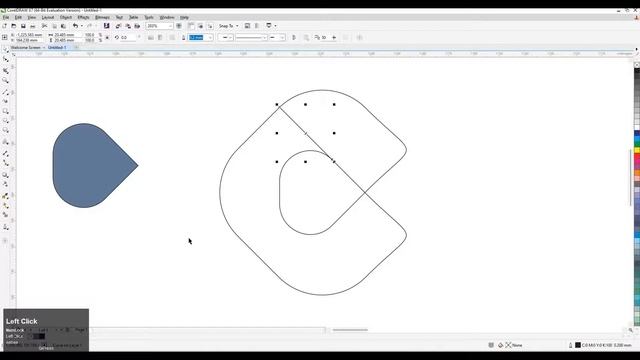The width and height of the screenshot is (640, 360).
Task: Toggle Show Grid button
Action: [200, 26]
